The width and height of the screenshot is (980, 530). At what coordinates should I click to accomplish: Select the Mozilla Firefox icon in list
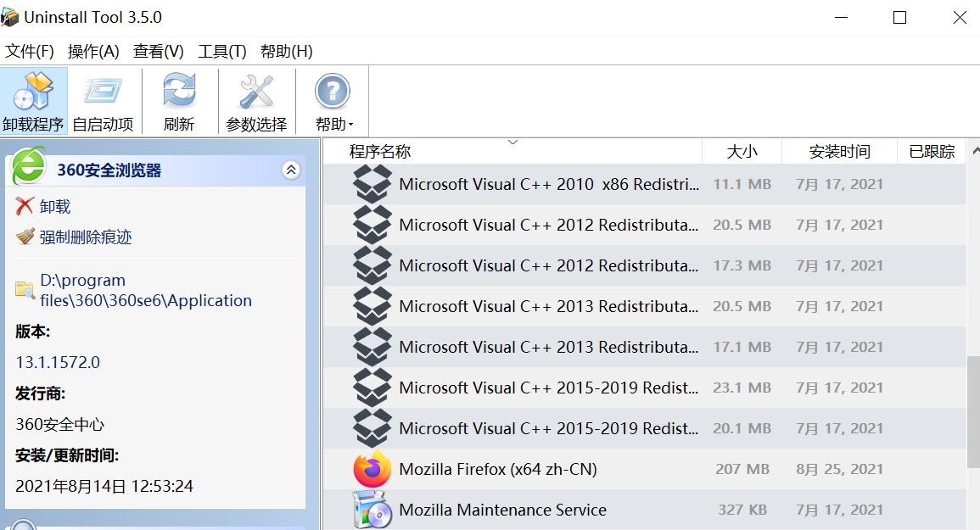(372, 469)
